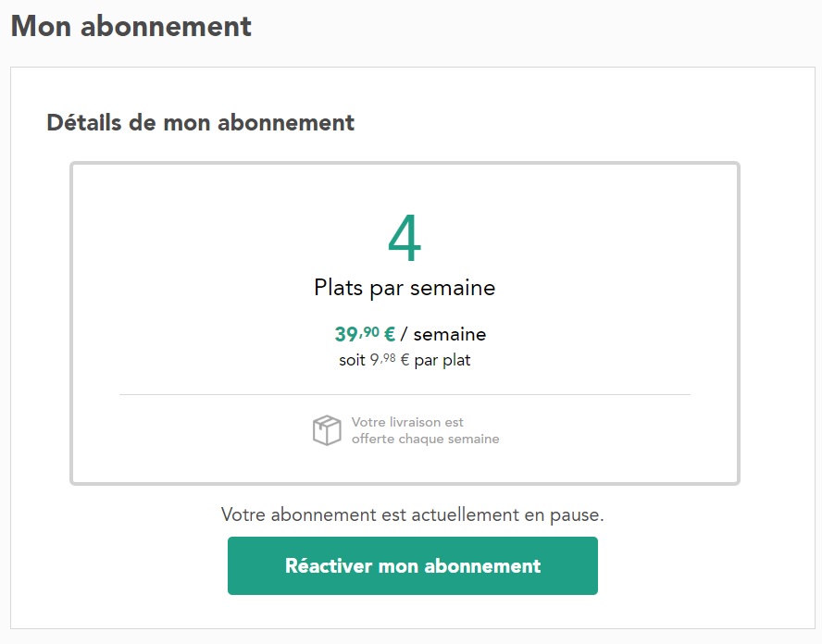Click the Votre livraison est line

[x=407, y=422]
